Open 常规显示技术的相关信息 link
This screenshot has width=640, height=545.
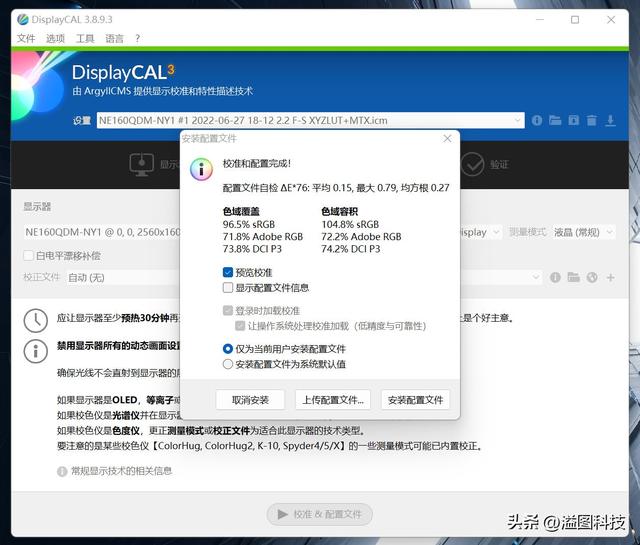121,472
